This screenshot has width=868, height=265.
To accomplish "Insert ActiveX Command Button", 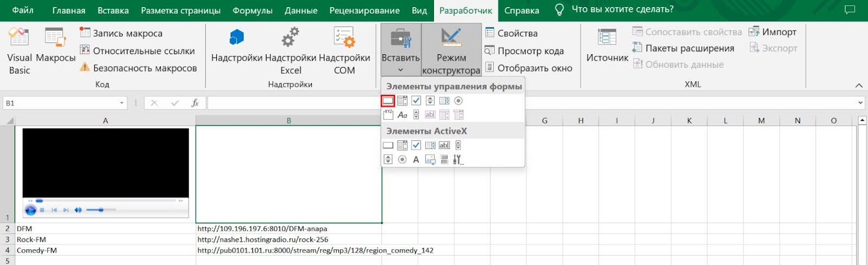I will tap(388, 145).
